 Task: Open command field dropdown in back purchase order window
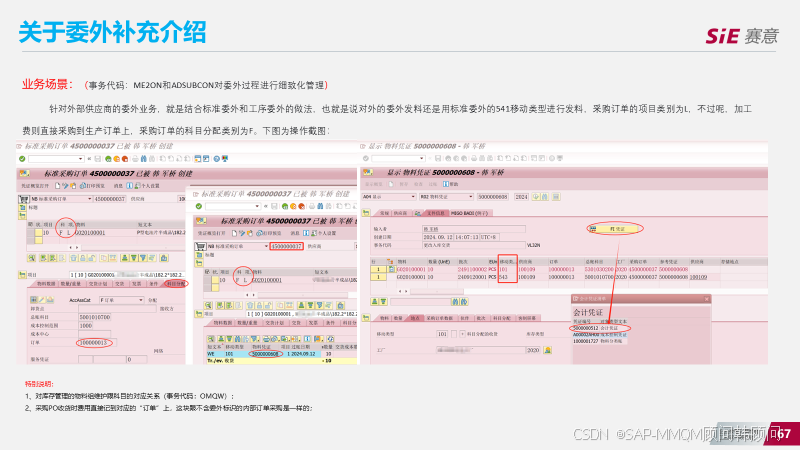80,159
